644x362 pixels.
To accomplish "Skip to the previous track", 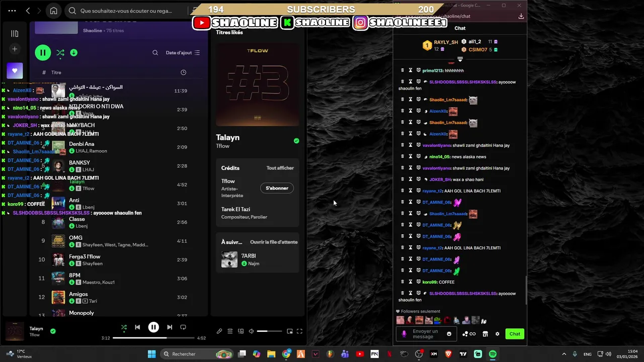I will click(137, 327).
